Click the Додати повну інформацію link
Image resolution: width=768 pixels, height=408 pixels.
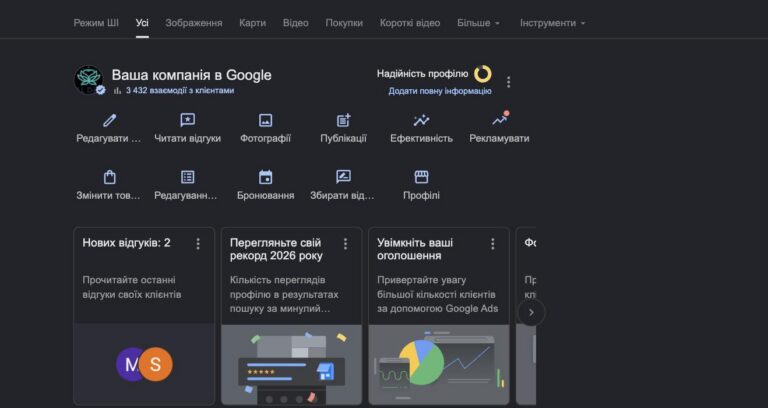[x=440, y=91]
